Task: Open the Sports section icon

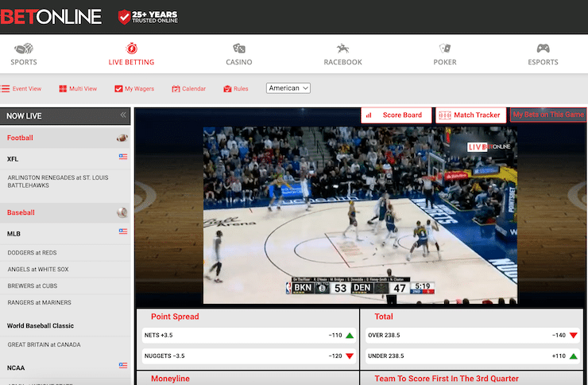Action: pyautogui.click(x=24, y=49)
